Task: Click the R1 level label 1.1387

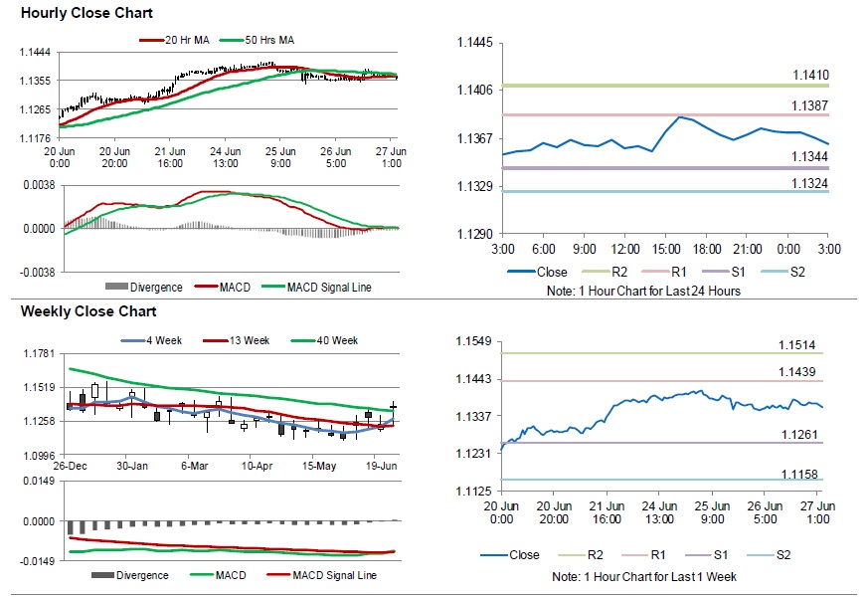Action: tap(810, 105)
